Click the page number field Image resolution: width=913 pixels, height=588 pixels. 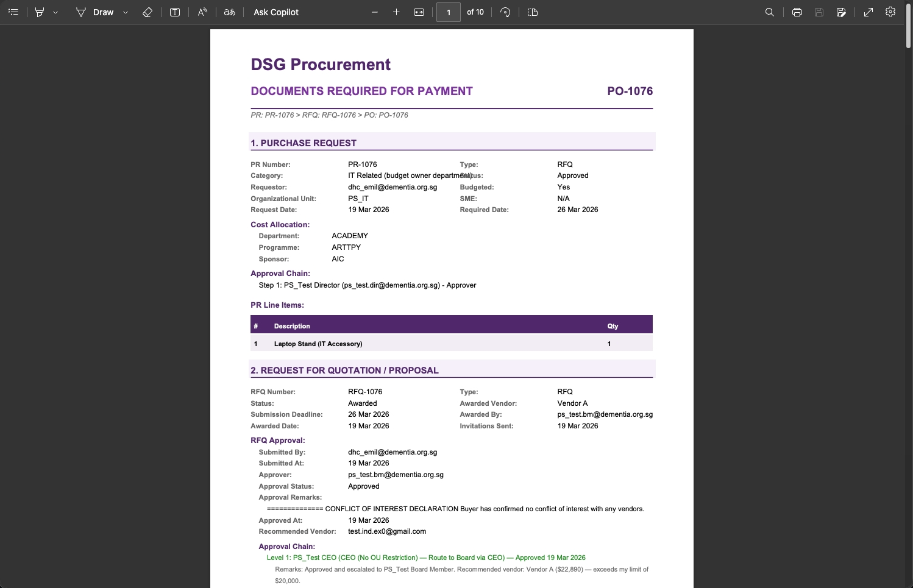tap(449, 12)
